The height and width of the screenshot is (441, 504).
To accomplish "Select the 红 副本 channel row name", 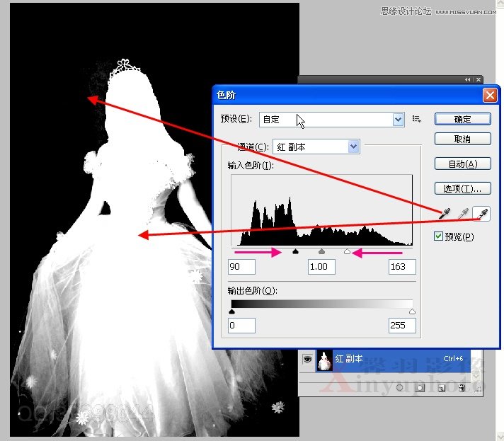I will (x=349, y=359).
